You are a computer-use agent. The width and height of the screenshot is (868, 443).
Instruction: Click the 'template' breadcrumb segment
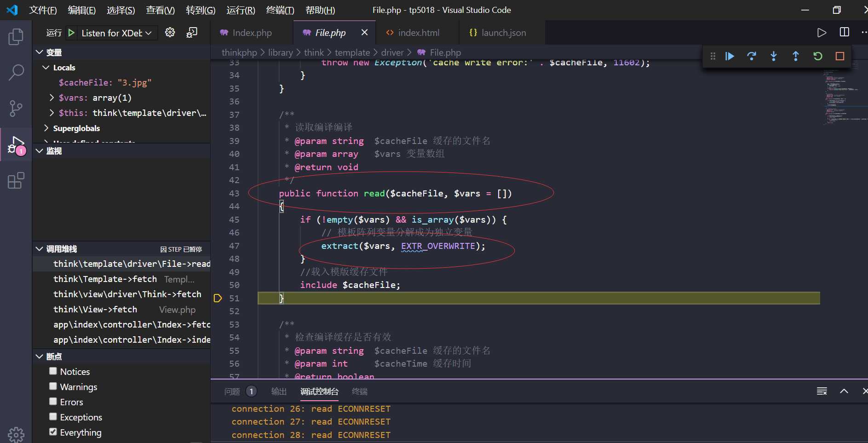(352, 52)
